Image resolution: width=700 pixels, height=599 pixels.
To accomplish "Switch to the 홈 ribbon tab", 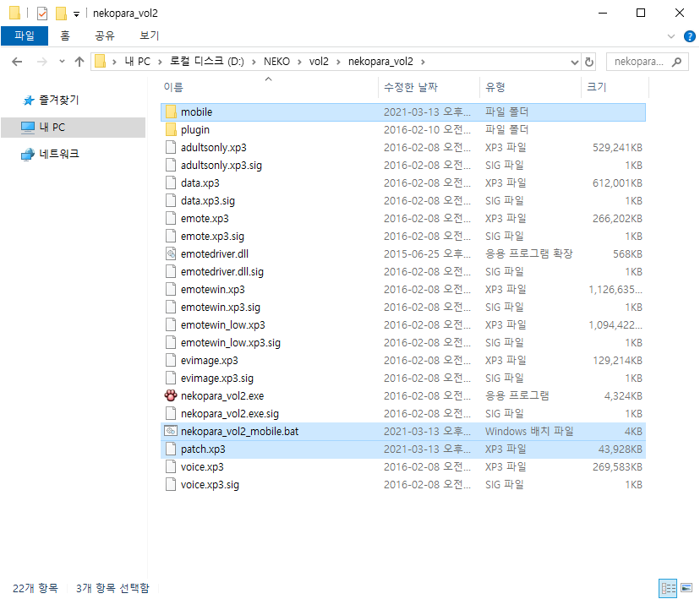I will point(65,35).
